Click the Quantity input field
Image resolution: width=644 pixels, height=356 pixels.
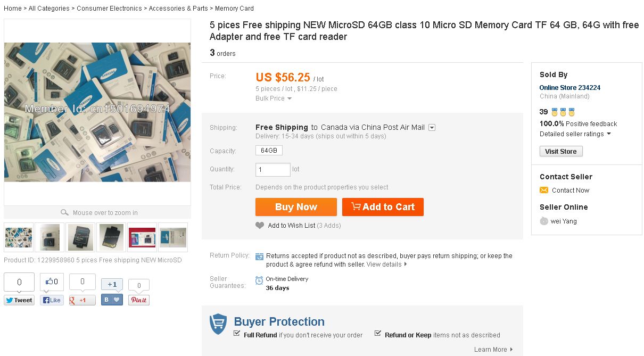(273, 170)
